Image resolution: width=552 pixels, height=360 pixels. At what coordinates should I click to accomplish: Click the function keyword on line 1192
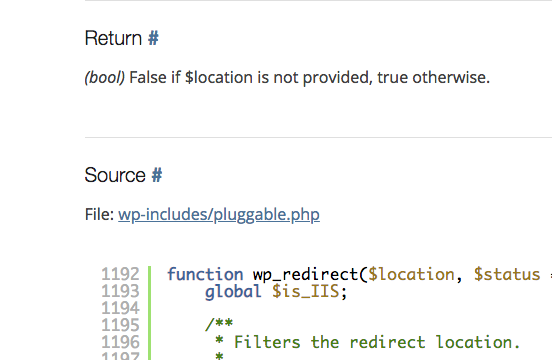click(205, 274)
